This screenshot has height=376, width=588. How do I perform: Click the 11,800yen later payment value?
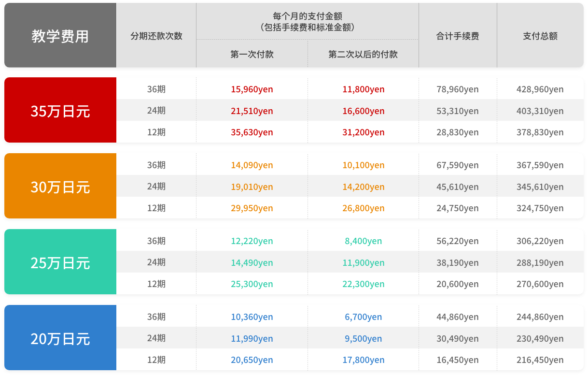364,89
